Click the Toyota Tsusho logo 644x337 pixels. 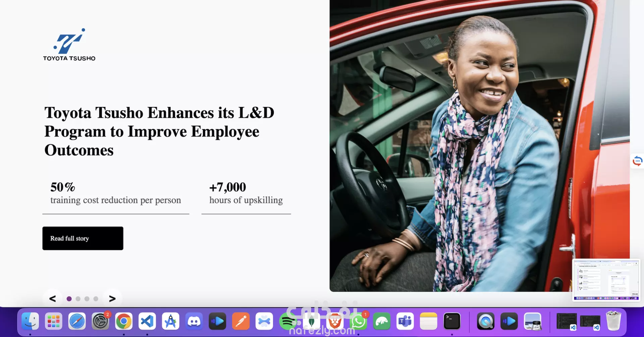click(x=69, y=45)
